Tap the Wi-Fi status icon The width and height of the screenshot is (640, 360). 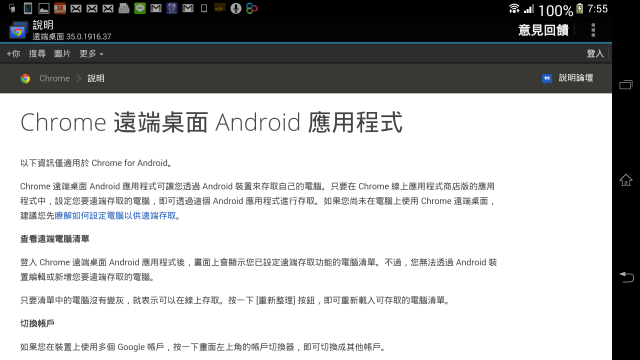pos(514,9)
